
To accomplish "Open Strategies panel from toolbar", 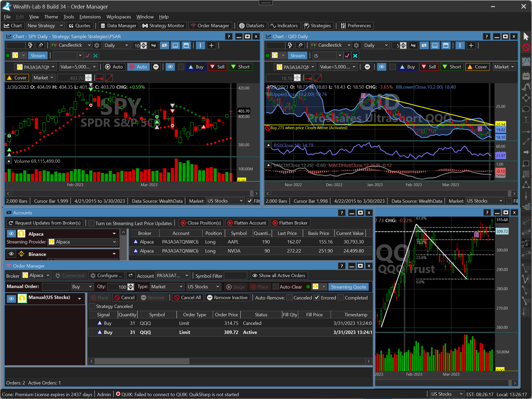I will pyautogui.click(x=317, y=26).
